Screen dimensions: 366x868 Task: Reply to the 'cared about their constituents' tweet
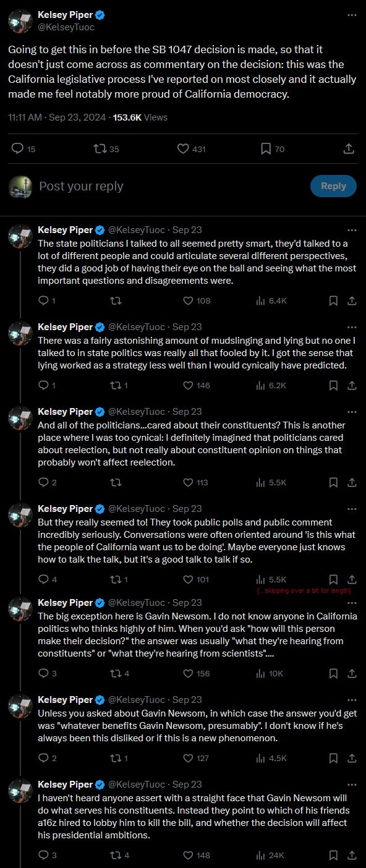click(x=43, y=482)
